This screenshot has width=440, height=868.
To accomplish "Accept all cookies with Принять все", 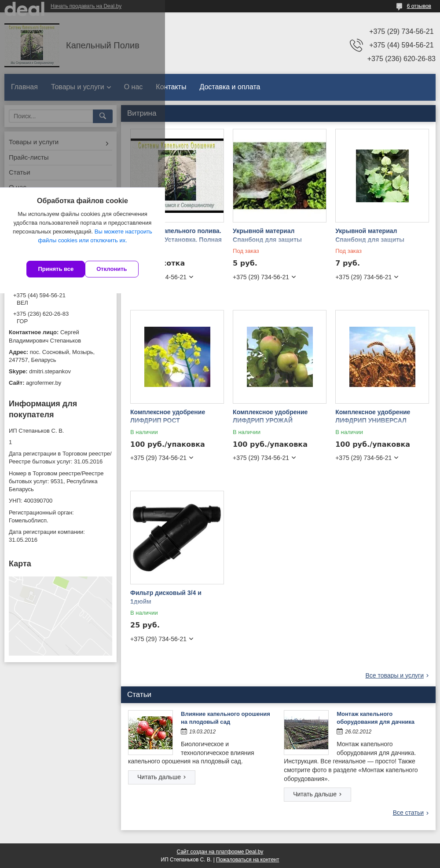I will click(55, 269).
